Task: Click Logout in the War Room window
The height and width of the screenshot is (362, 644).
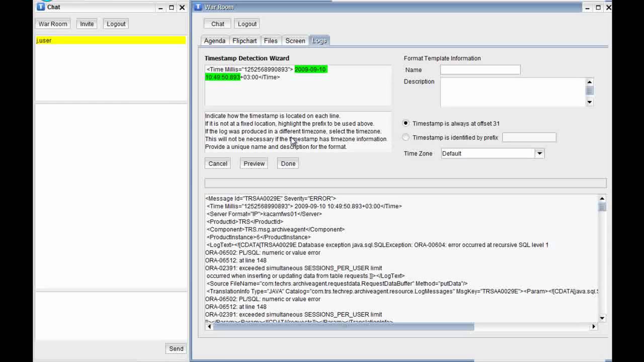Action: [247, 24]
